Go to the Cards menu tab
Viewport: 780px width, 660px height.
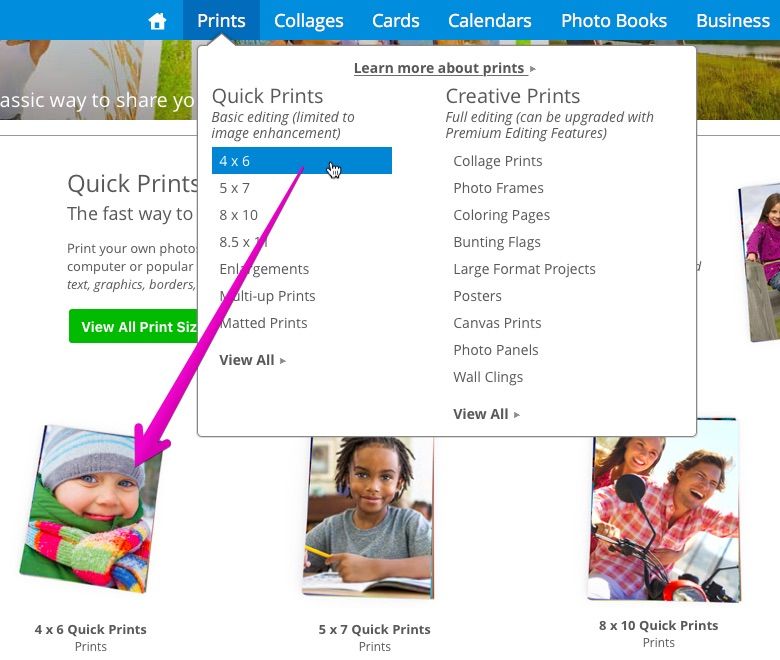pyautogui.click(x=395, y=21)
